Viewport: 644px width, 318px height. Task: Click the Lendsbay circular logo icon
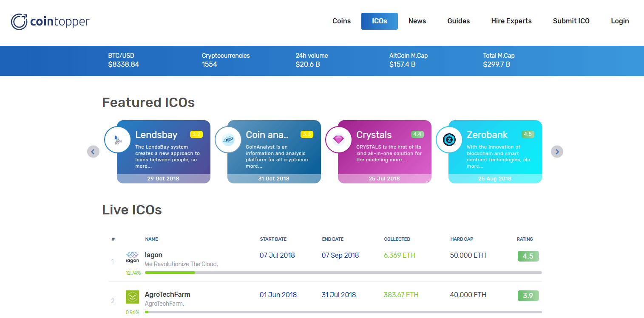(117, 140)
